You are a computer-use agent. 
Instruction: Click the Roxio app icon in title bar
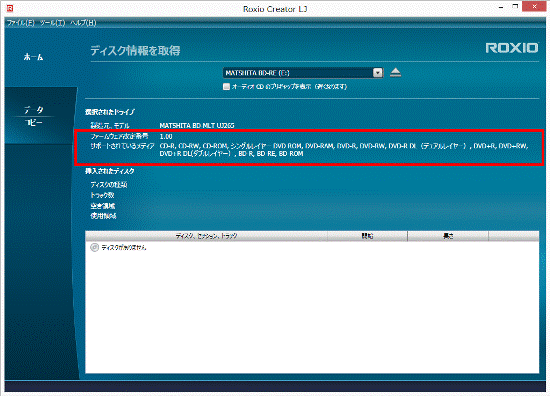point(10,8)
